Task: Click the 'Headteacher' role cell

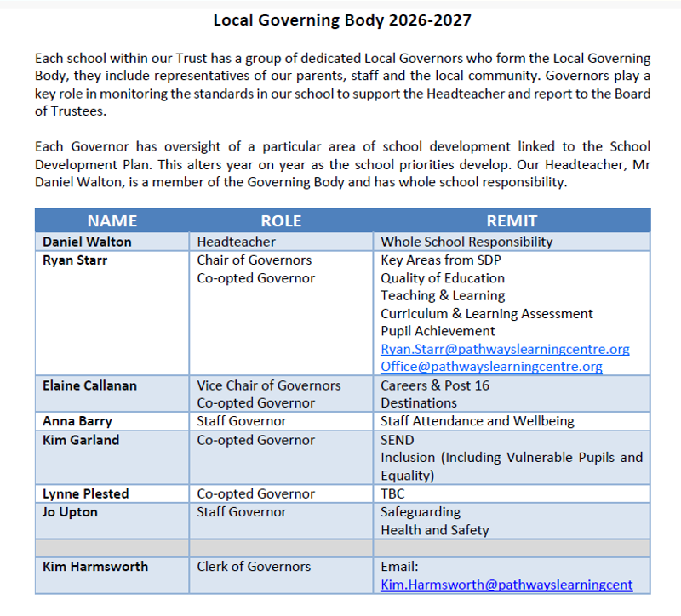Action: pyautogui.click(x=281, y=242)
